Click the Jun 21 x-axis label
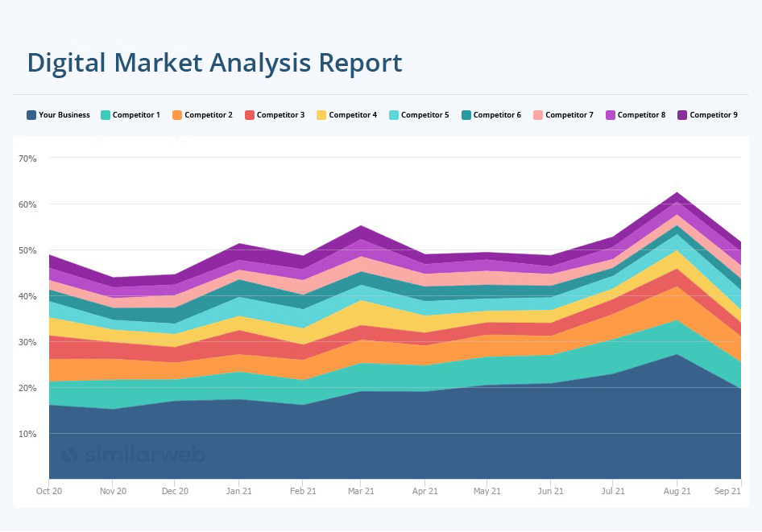The width and height of the screenshot is (762, 532). pyautogui.click(x=550, y=491)
